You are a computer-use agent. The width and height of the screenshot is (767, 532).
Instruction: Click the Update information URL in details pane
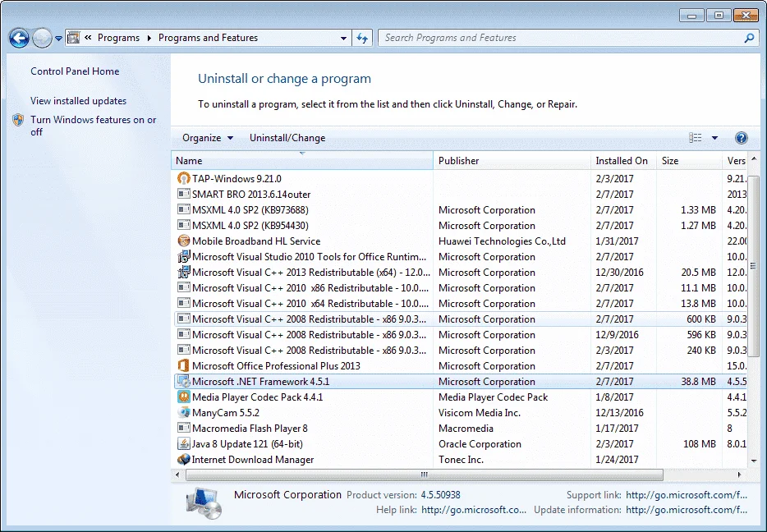click(x=687, y=510)
